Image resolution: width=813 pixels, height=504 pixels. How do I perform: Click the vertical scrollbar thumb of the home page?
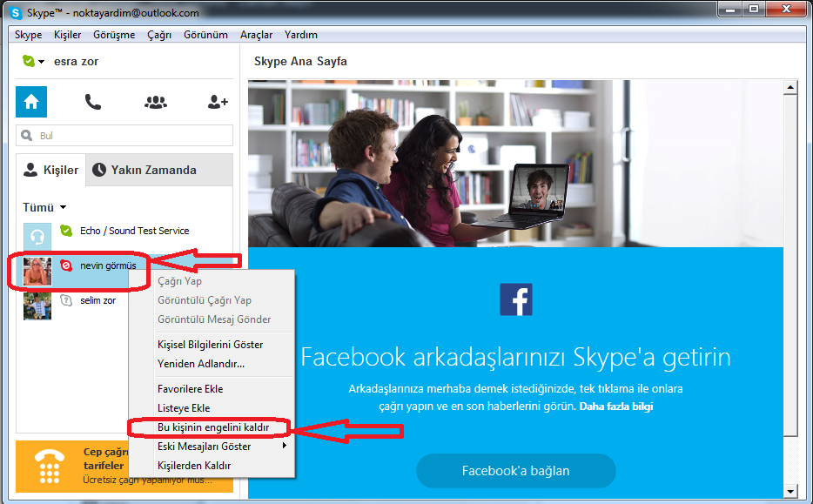(790, 265)
